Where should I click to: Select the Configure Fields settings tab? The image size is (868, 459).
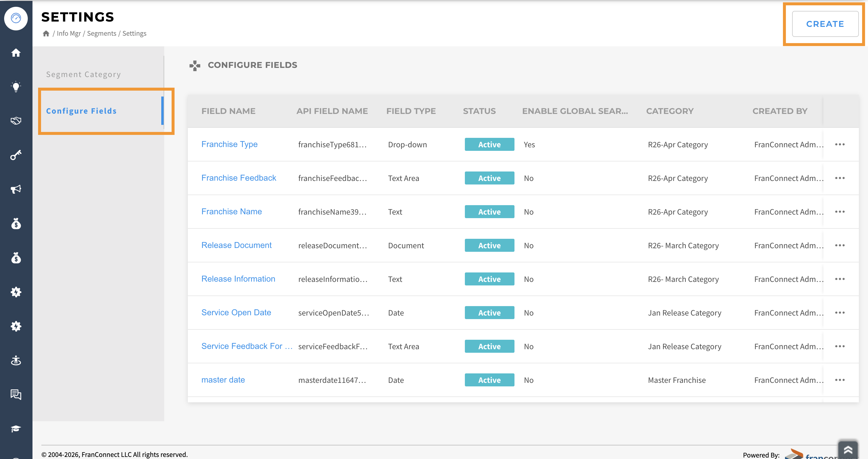point(81,111)
